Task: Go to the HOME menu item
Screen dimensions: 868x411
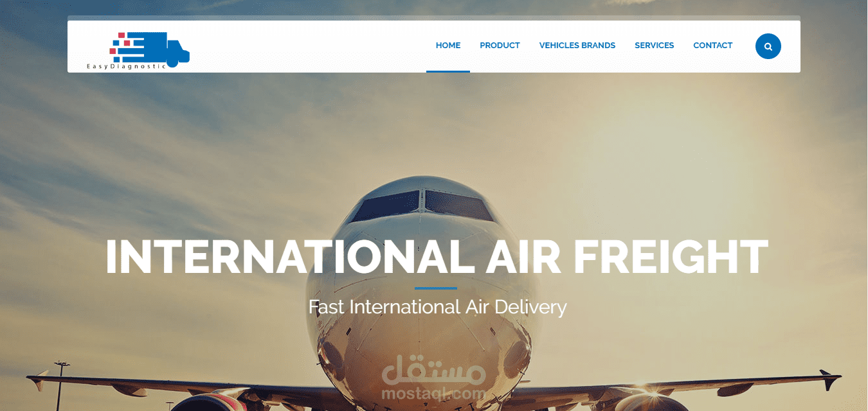Action: point(448,46)
